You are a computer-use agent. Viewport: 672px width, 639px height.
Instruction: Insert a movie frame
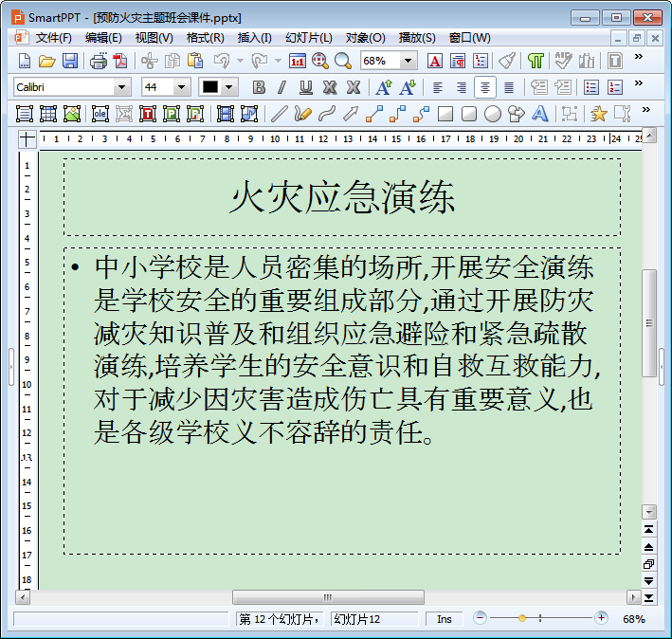coord(226,114)
